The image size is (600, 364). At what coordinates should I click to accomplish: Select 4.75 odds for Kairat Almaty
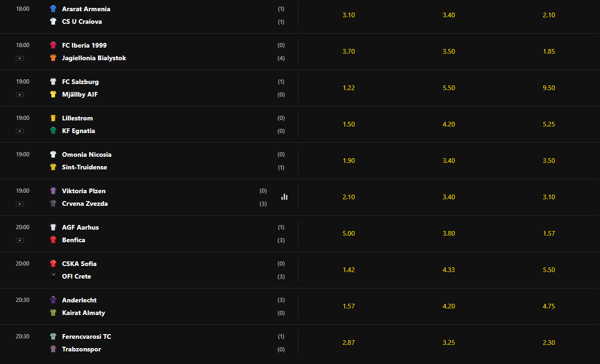tap(549, 306)
